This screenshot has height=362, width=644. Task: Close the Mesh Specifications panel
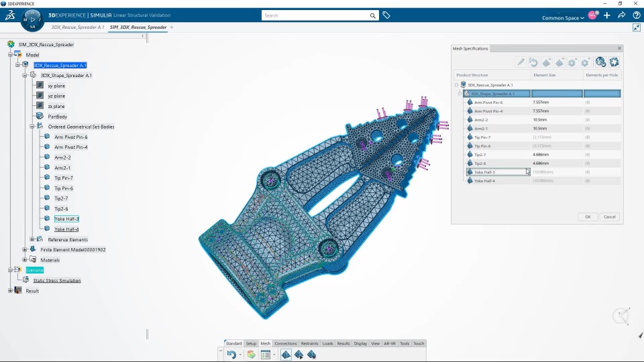[x=619, y=48]
